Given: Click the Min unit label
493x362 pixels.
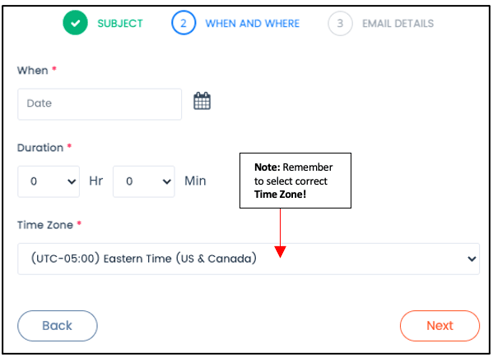Looking at the screenshot, I should (195, 181).
